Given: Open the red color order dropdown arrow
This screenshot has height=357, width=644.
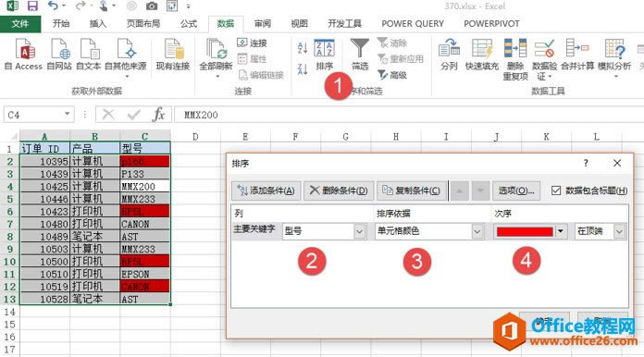Looking at the screenshot, I should pos(561,231).
